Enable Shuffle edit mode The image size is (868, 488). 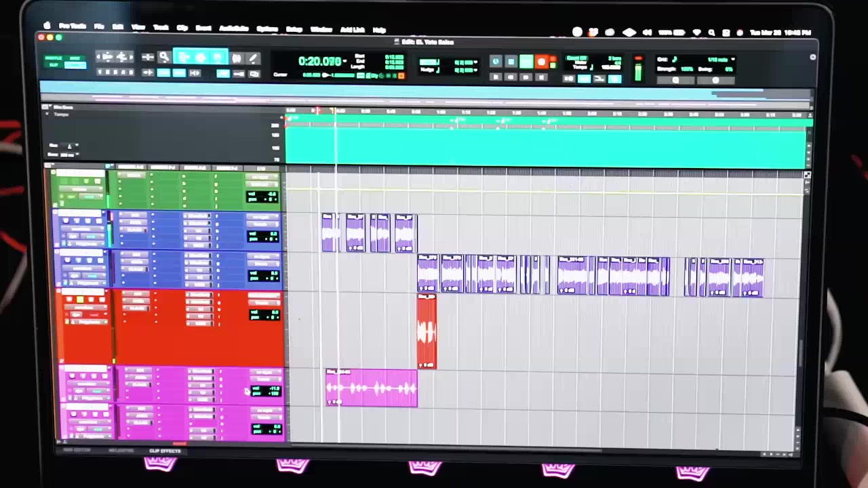(54, 58)
